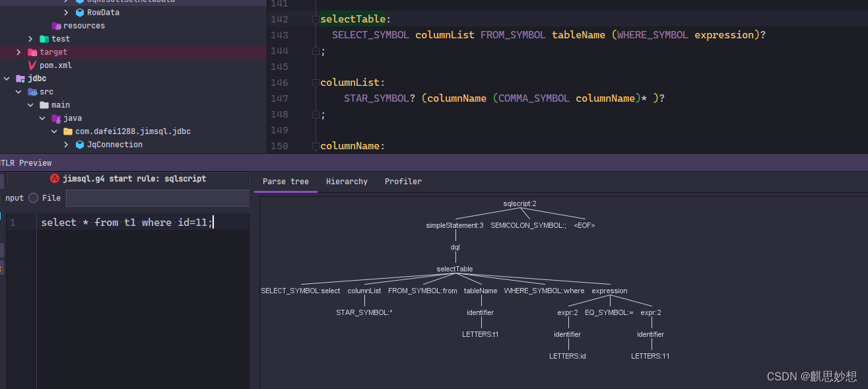Click the orange tool window icon on the left edge
Image resolution: width=868 pixels, height=389 pixels.
tap(2, 269)
